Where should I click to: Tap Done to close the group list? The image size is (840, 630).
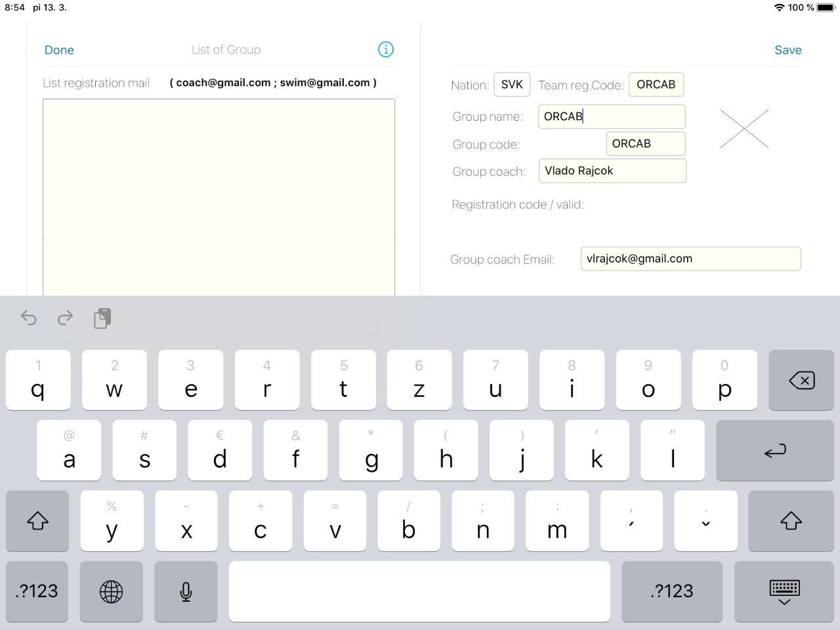(x=59, y=50)
